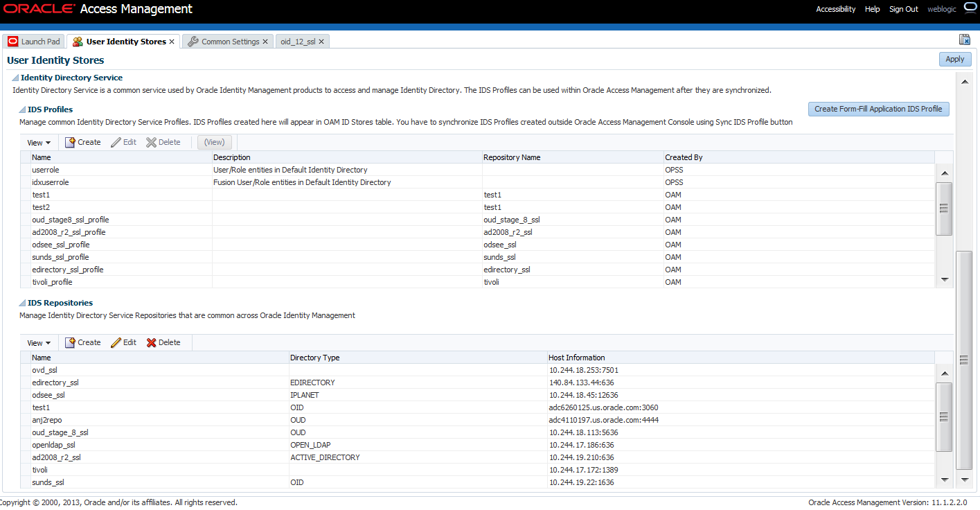Click Edit pencil in IDS Repositories toolbar
The image size is (980, 510).
116,342
